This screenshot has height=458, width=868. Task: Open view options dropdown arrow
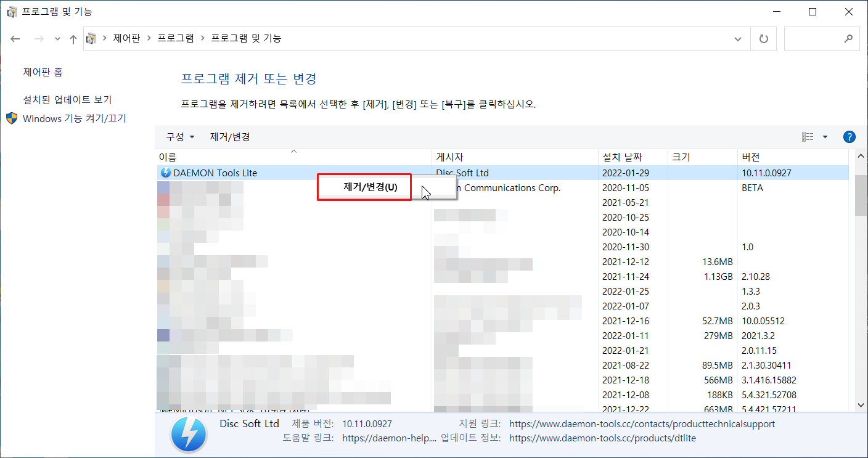825,137
